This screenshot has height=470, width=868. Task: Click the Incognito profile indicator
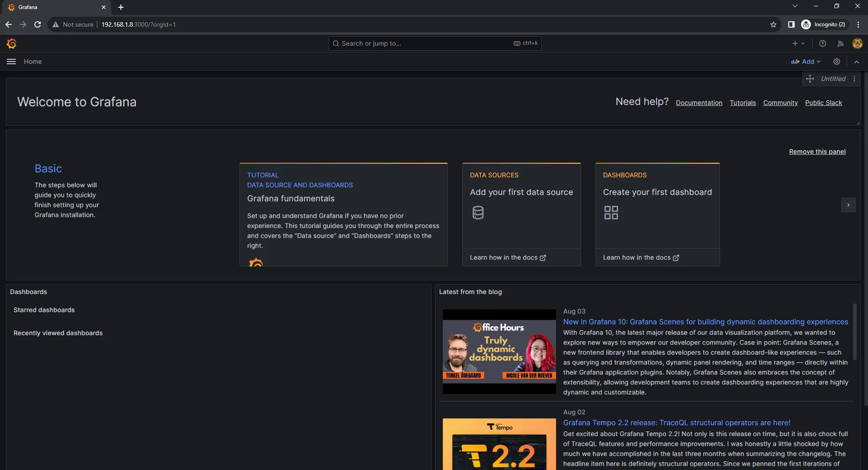(823, 24)
